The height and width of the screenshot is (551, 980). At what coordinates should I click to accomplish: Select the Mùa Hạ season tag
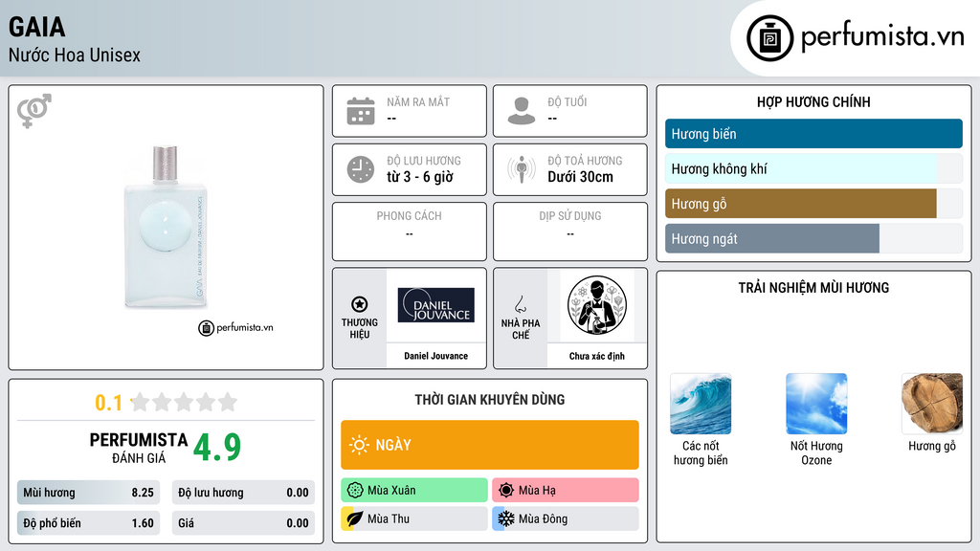click(566, 491)
